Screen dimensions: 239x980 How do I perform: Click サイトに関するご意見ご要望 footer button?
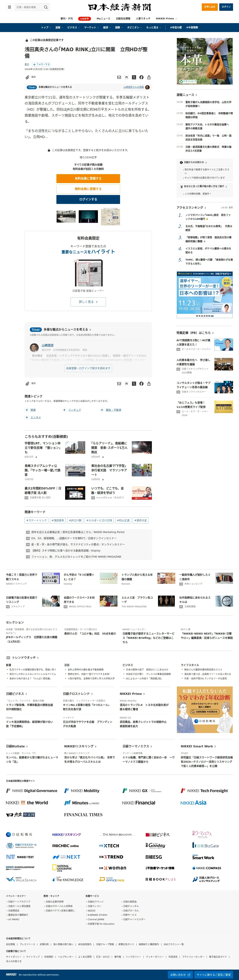pos(213,975)
